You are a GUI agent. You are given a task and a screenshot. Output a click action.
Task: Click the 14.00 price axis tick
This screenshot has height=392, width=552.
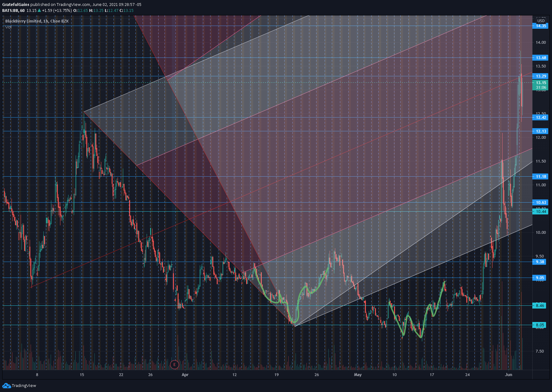click(541, 43)
